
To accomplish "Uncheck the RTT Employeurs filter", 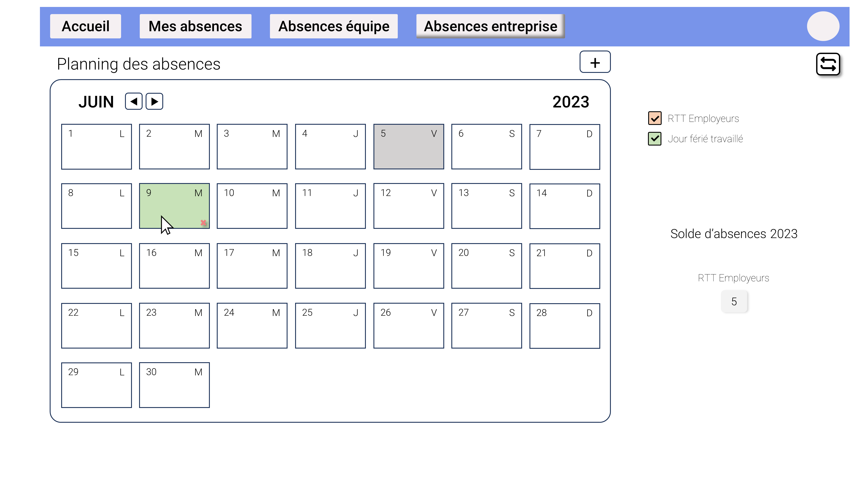I will [655, 119].
